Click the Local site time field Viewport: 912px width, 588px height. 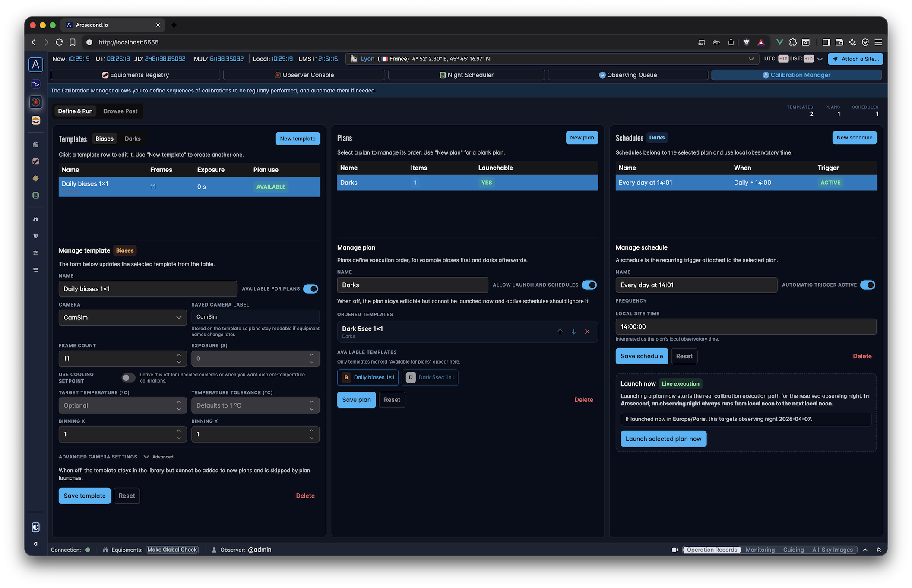pyautogui.click(x=746, y=327)
